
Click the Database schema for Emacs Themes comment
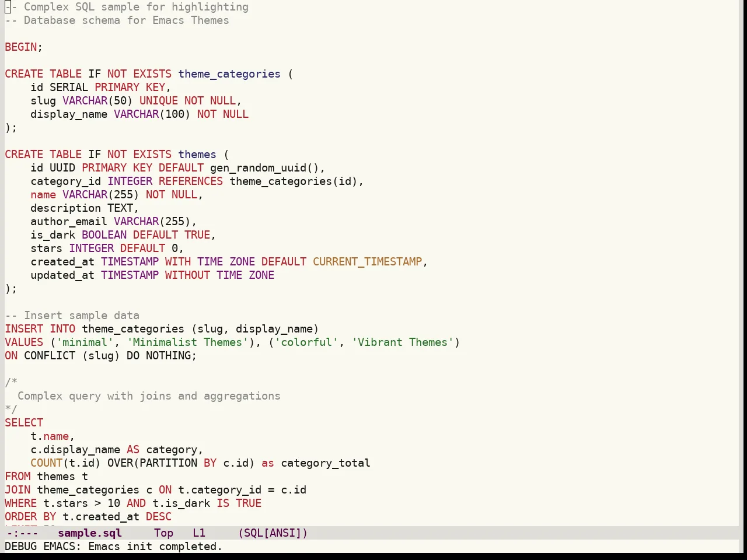[117, 20]
